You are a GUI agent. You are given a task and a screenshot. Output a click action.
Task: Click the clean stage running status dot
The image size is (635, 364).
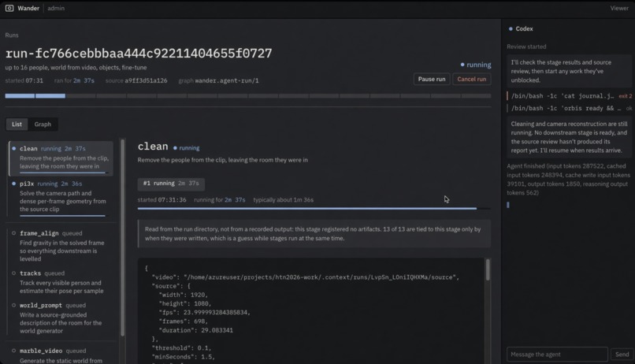point(13,149)
